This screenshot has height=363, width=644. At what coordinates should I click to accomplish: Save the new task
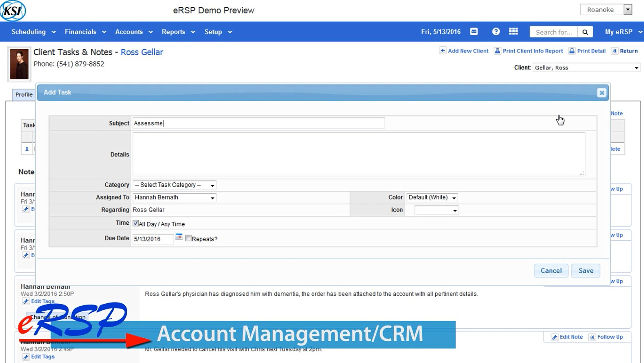click(x=586, y=271)
